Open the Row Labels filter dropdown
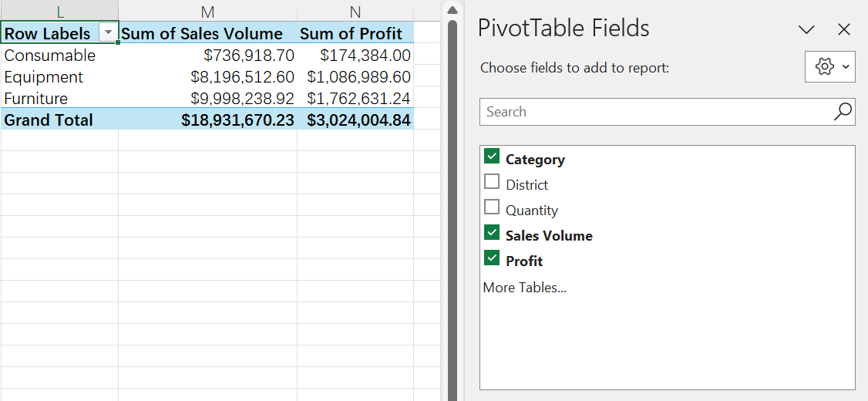The width and height of the screenshot is (868, 401). 109,33
